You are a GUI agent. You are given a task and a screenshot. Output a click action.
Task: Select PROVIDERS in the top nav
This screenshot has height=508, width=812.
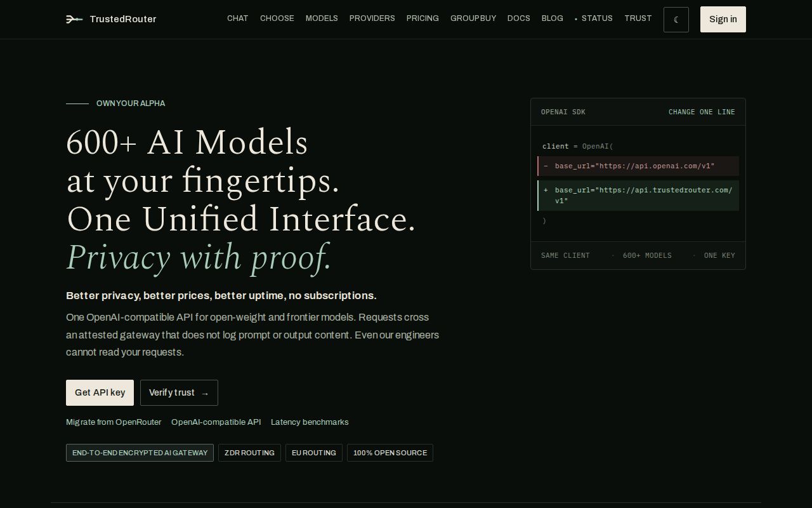coord(372,18)
